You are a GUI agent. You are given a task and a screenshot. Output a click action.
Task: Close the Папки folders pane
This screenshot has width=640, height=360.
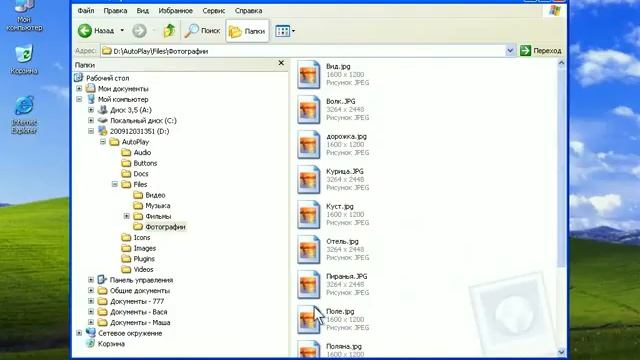281,63
